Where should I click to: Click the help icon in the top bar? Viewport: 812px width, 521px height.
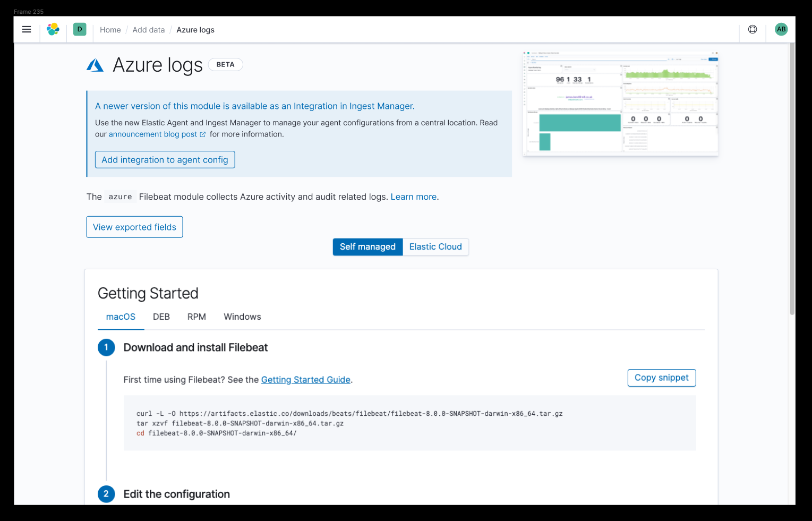[753, 29]
